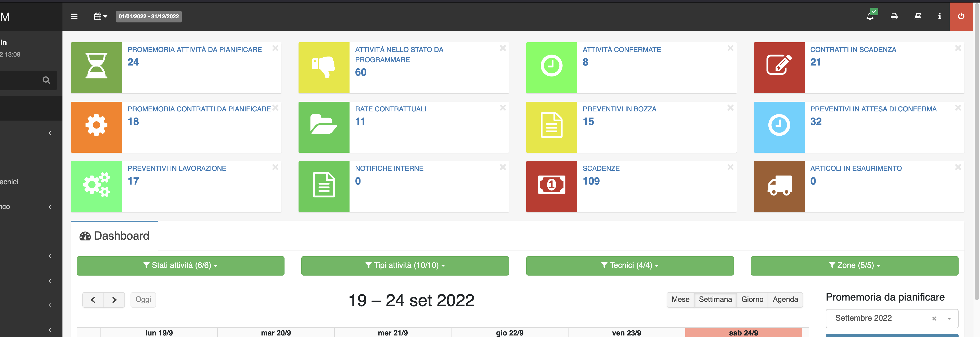Switch to the Mese calendar view
The image size is (980, 337).
(x=680, y=300)
